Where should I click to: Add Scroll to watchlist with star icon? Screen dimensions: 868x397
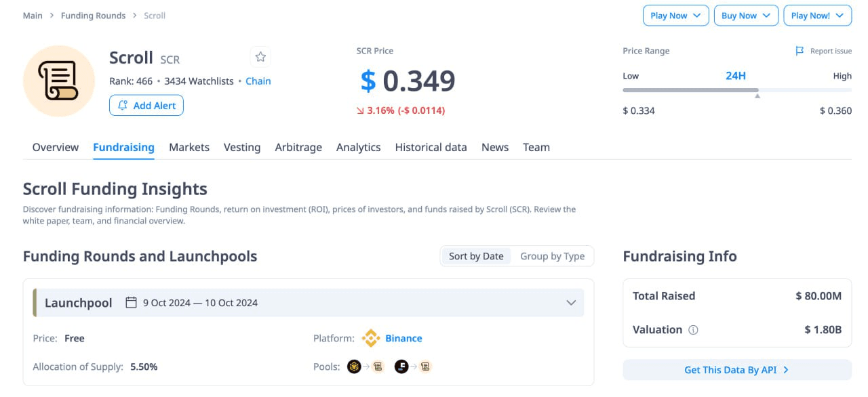click(x=260, y=57)
